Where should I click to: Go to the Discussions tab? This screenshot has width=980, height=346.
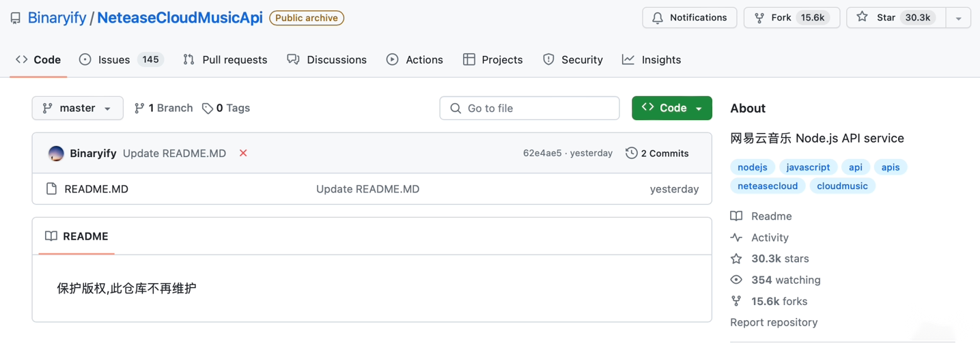pos(327,60)
